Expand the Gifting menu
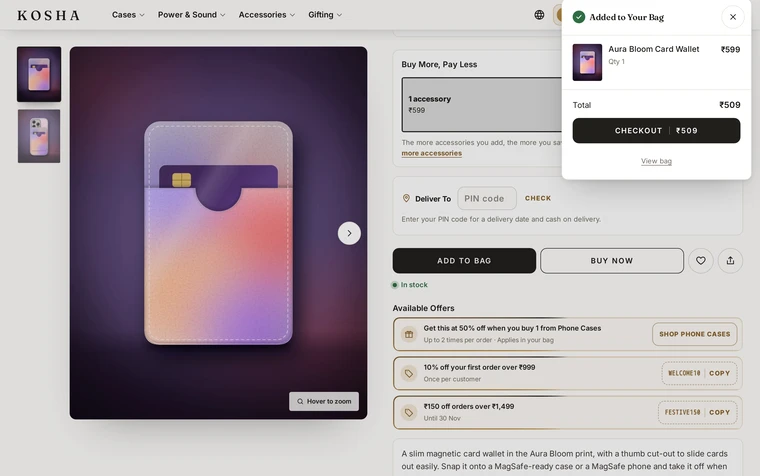The width and height of the screenshot is (760, 476). (325, 15)
